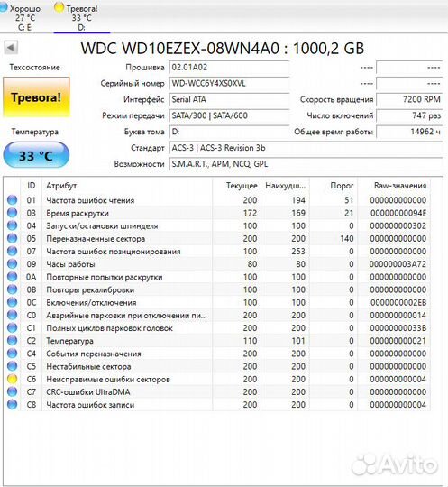The width and height of the screenshot is (448, 487).
Task: Click threshold value 140
Action: (x=346, y=238)
